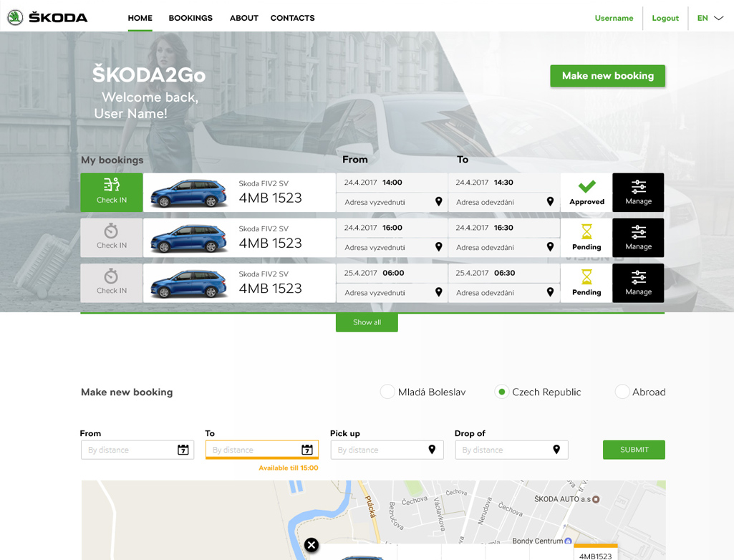The width and height of the screenshot is (734, 560).
Task: Click the To date input field
Action: [262, 450]
